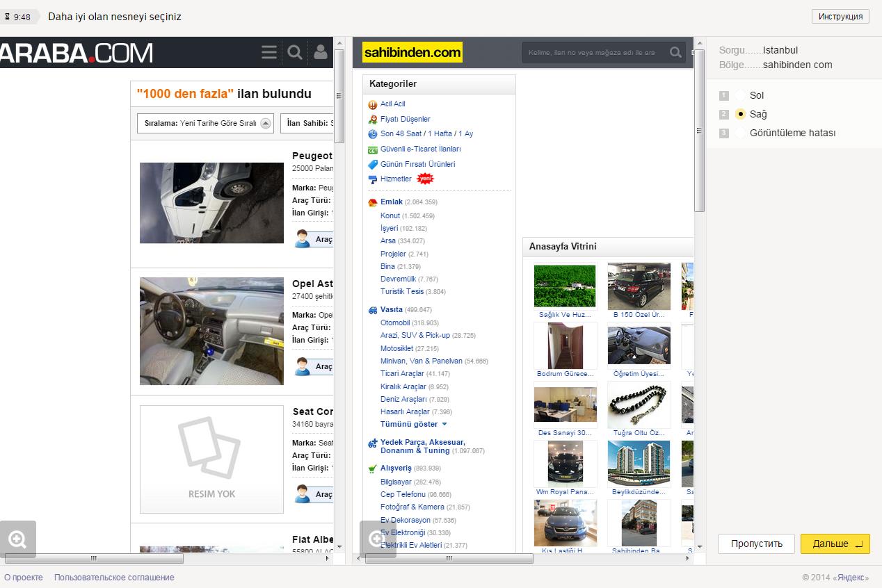Click the search magnifier on araba.com header
The height and width of the screenshot is (588, 882).
pos(295,52)
